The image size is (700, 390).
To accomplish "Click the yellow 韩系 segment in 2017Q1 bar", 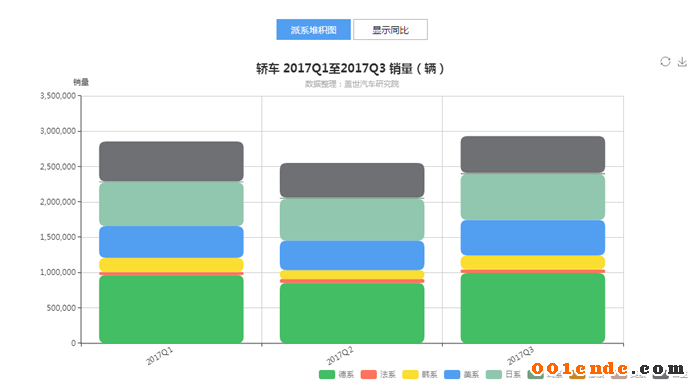I will pos(171,265).
